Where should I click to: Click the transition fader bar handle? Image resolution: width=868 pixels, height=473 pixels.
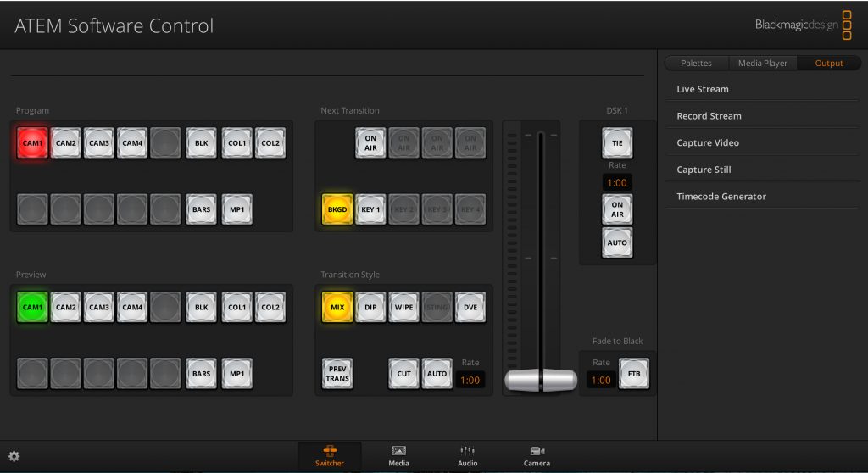tap(541, 380)
